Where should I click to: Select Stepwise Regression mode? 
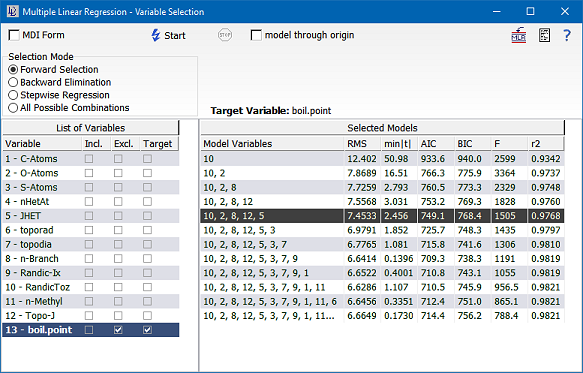pos(13,95)
